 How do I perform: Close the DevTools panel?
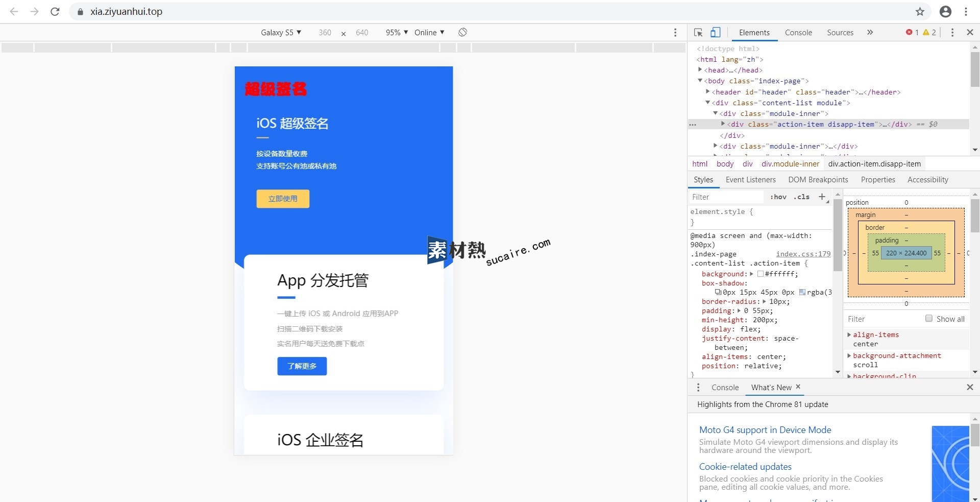[x=970, y=32]
